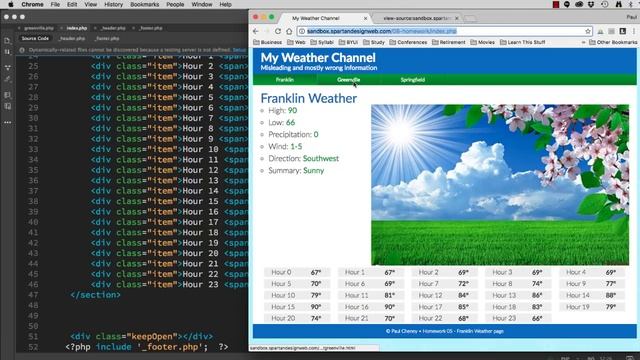
Task: Open the Creative Cloud menu bar icon
Action: coord(579,4)
